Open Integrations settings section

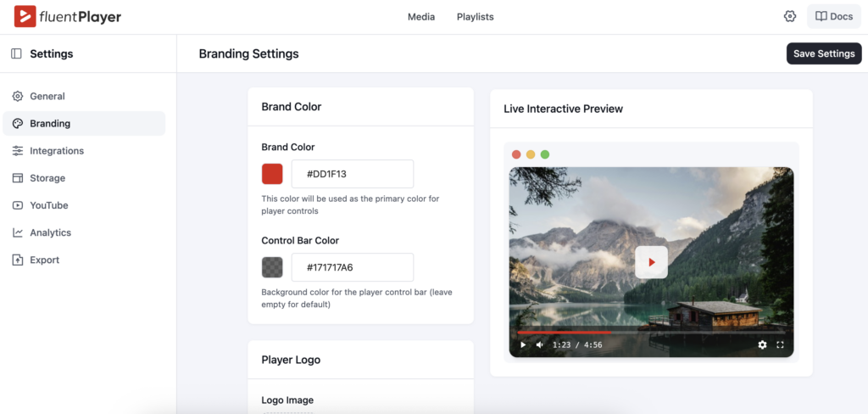84,151
